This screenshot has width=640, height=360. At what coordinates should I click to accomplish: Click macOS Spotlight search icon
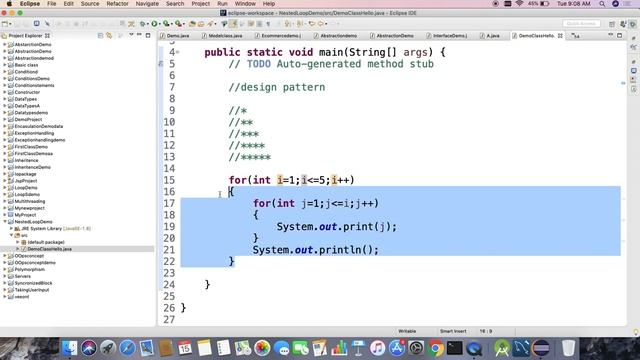click(x=602, y=4)
